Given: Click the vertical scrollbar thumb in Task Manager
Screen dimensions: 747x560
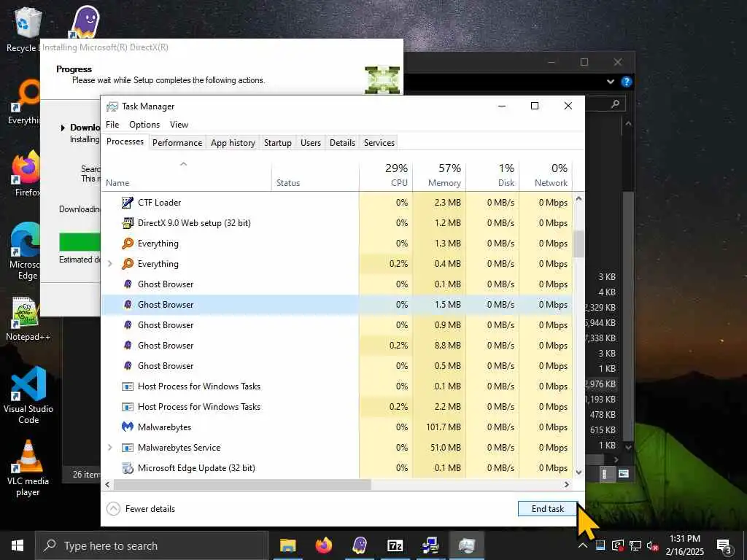Looking at the screenshot, I should [578, 244].
